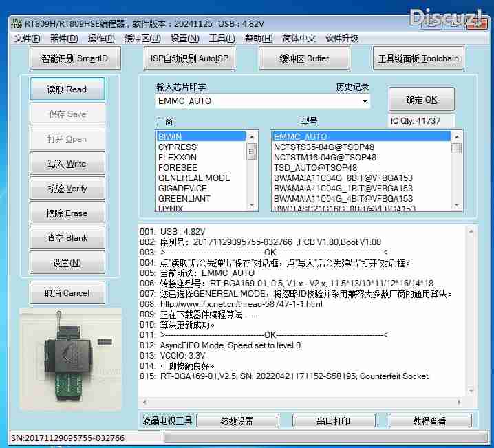Open the 文件(F) menu
Image resolution: width=494 pixels, height=448 pixels.
(28, 39)
